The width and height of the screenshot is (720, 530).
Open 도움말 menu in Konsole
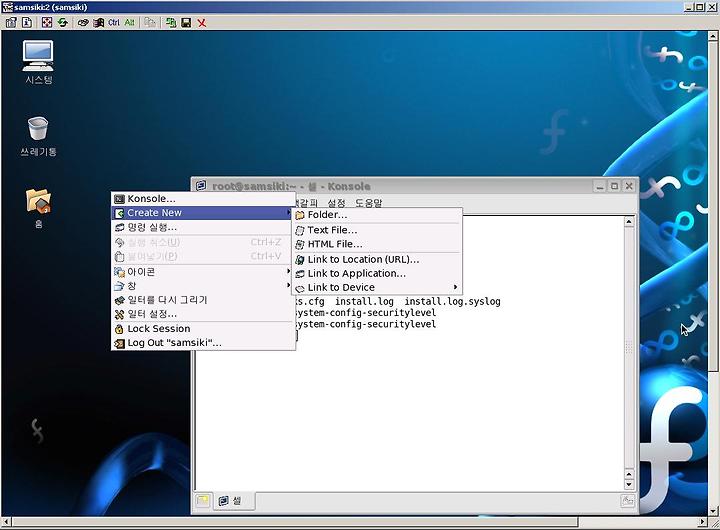368,203
